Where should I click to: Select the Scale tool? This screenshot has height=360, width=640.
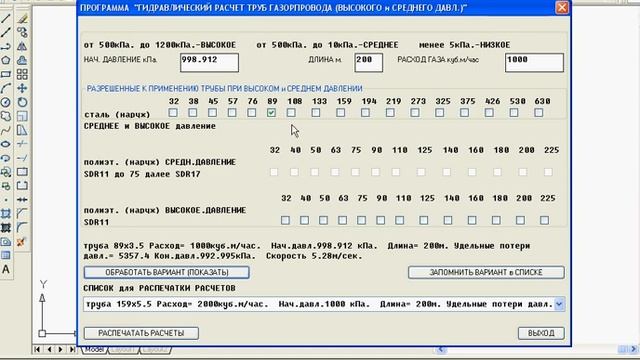click(22, 116)
